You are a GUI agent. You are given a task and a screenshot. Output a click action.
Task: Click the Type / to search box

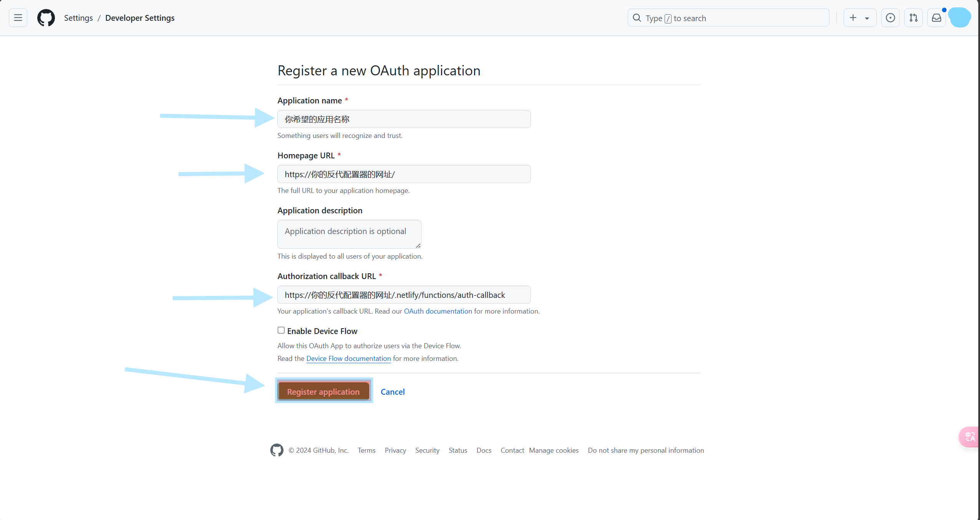pos(728,18)
